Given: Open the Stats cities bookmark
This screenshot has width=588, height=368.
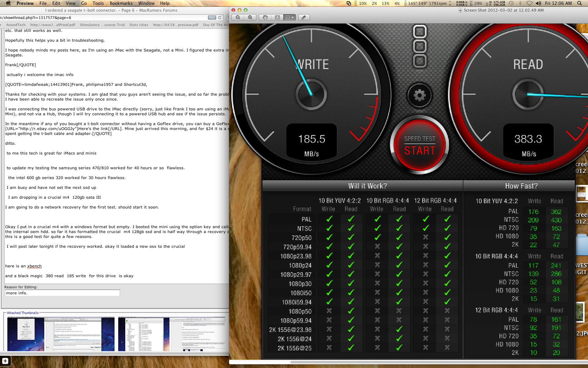Looking at the screenshot, I should (139, 25).
